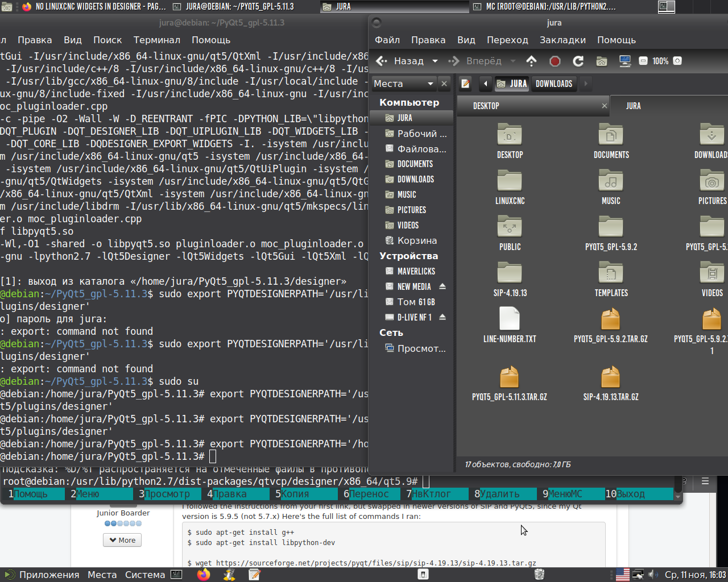Select the SIP-4.19.13 folder icon

click(x=510, y=273)
